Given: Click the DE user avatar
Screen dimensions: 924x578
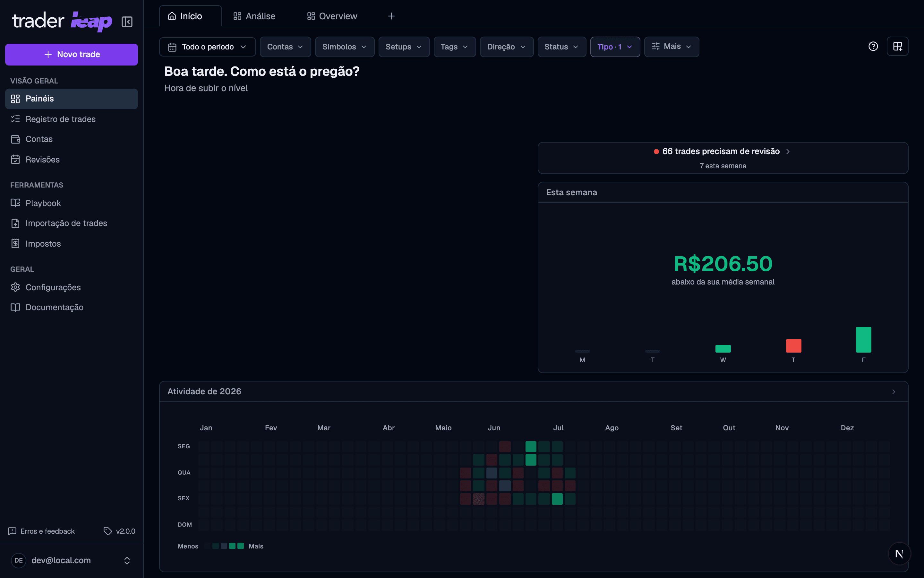Looking at the screenshot, I should coord(18,560).
